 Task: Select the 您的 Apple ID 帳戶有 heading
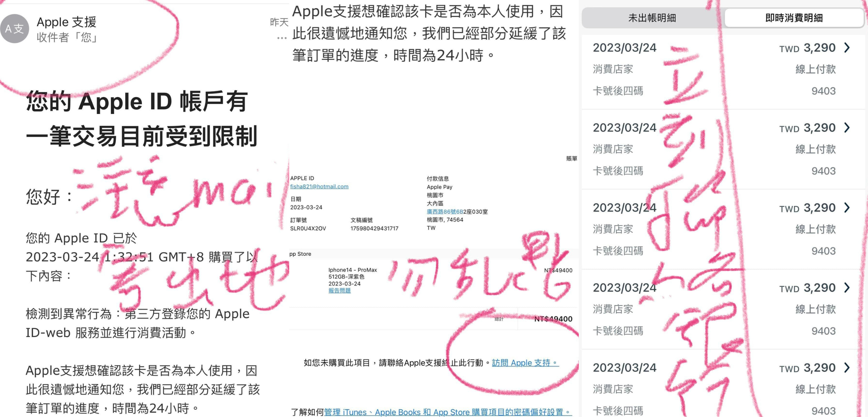coord(137,102)
